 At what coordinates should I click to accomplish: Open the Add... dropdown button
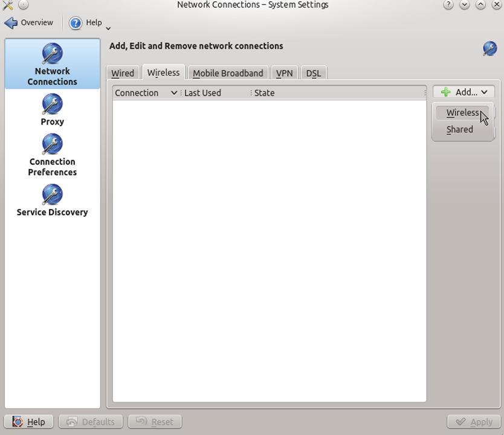464,92
